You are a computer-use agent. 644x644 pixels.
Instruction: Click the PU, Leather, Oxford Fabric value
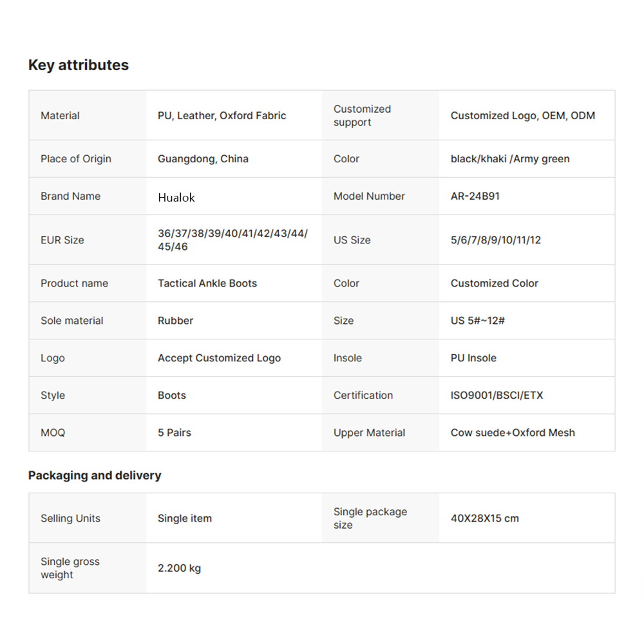point(222,116)
